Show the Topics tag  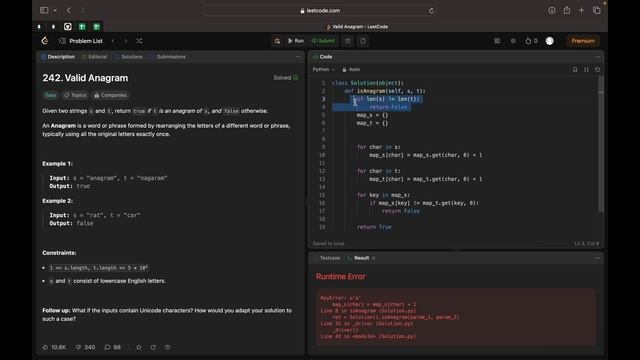[75, 95]
